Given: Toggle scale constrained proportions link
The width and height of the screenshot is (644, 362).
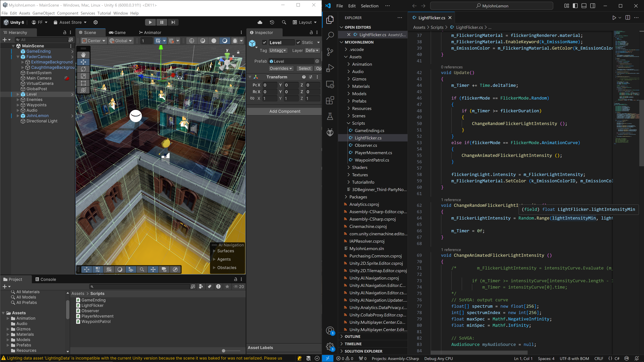Looking at the screenshot, I should 252,98.
